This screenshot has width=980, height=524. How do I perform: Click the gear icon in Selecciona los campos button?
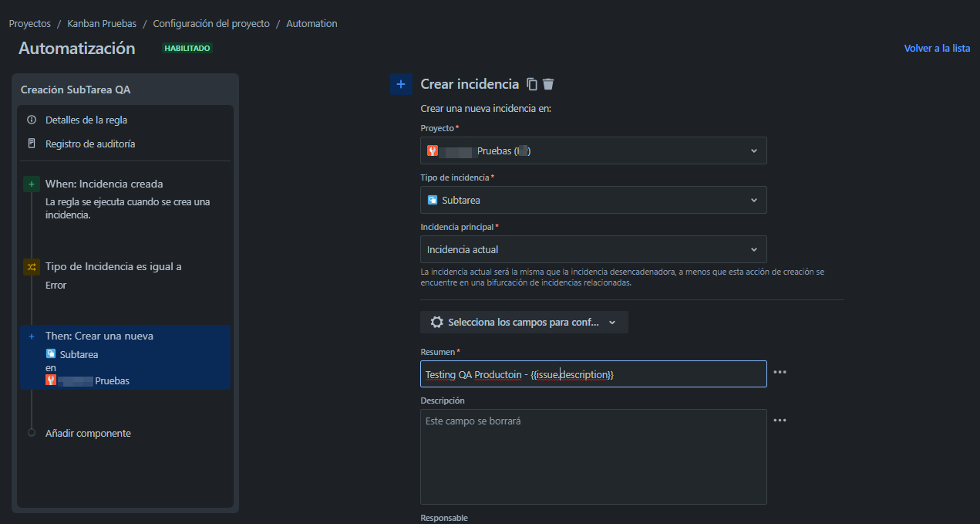pyautogui.click(x=437, y=323)
